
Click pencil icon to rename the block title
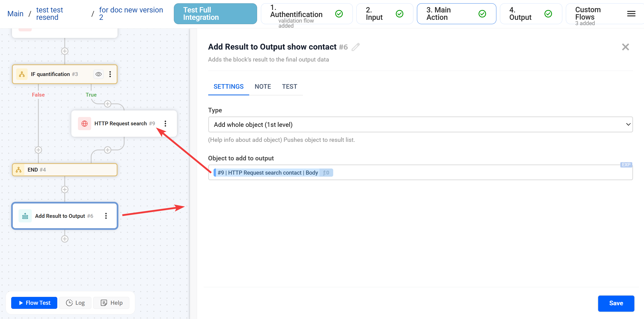click(356, 47)
